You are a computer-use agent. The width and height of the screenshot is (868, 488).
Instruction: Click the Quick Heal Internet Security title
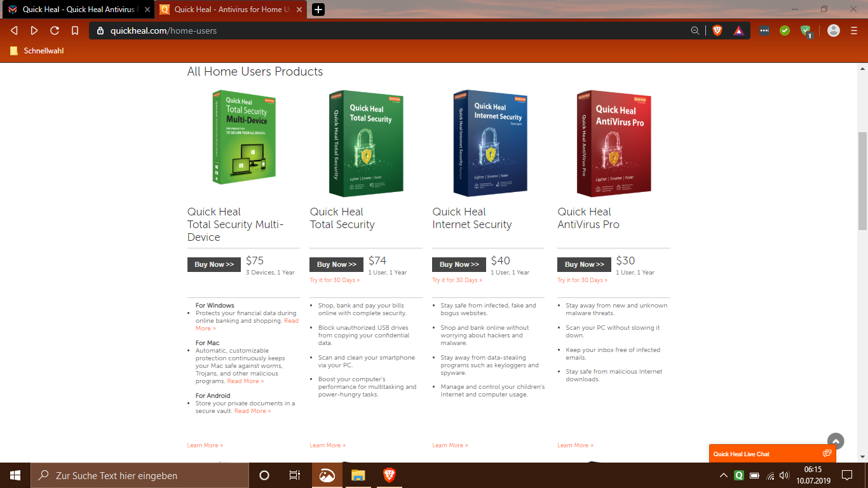tap(472, 218)
